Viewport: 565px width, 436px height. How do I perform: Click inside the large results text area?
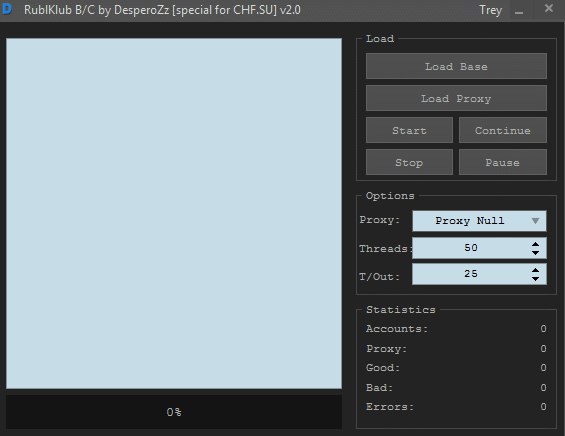coord(174,213)
